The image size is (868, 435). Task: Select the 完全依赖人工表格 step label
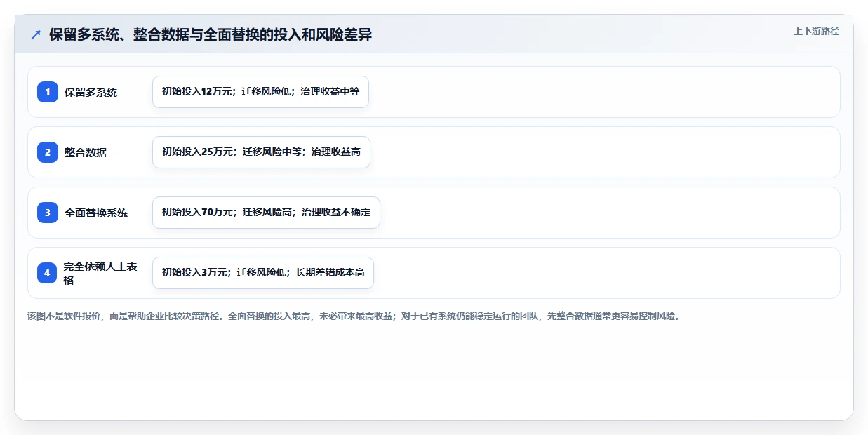point(100,273)
